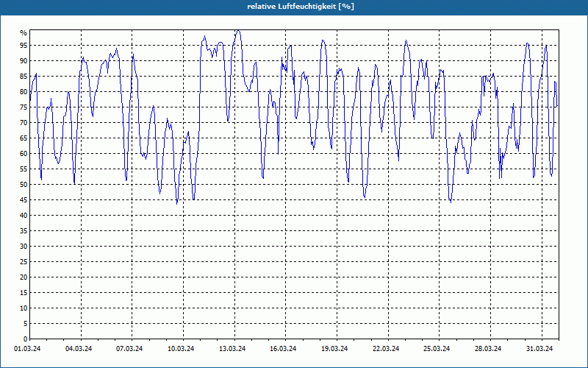The height and width of the screenshot is (368, 588).
Task: Select the 16.03.24 date label
Action: tap(283, 349)
